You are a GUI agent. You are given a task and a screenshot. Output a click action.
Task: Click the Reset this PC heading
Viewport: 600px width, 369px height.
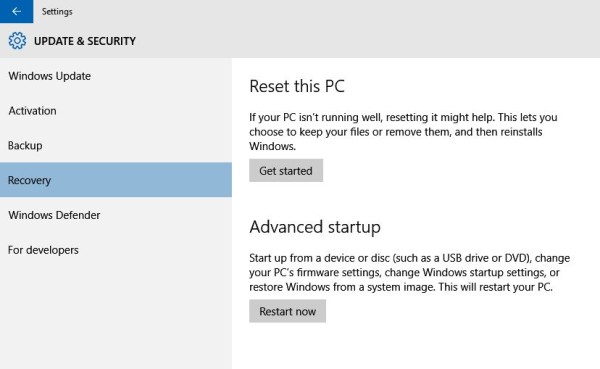coord(297,86)
